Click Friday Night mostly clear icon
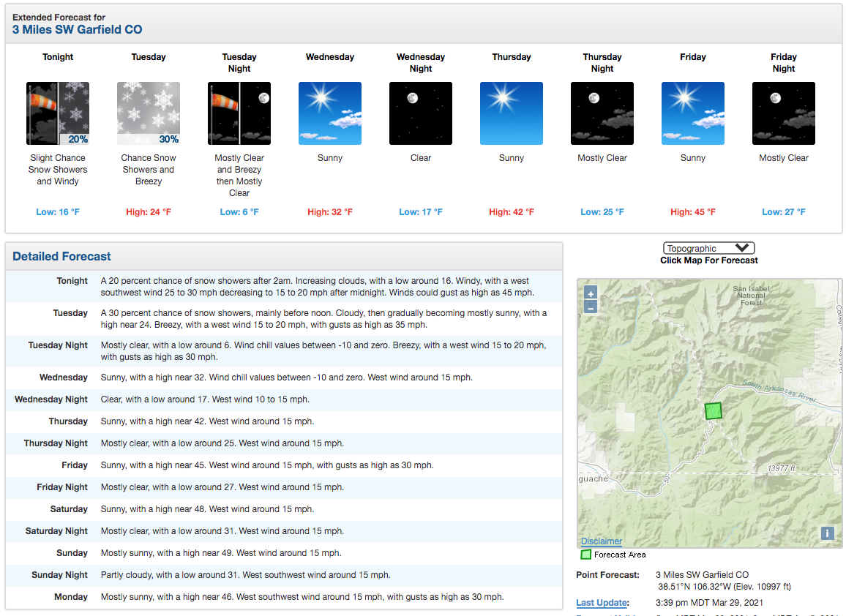846x616 pixels. pyautogui.click(x=783, y=113)
